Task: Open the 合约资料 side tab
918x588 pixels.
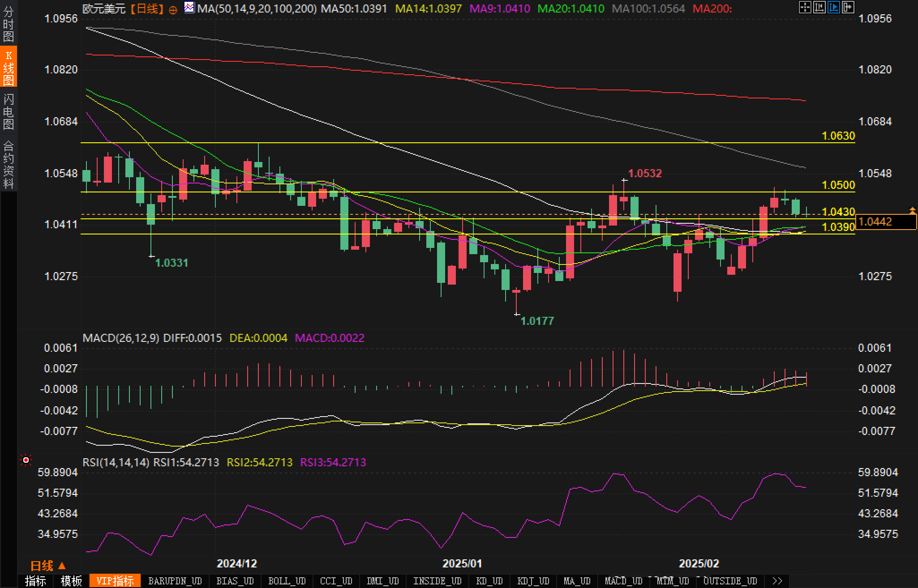Action: (x=8, y=164)
